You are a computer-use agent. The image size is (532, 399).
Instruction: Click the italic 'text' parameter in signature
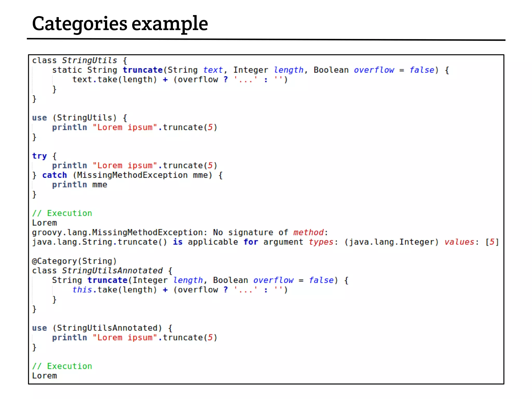[213, 70]
